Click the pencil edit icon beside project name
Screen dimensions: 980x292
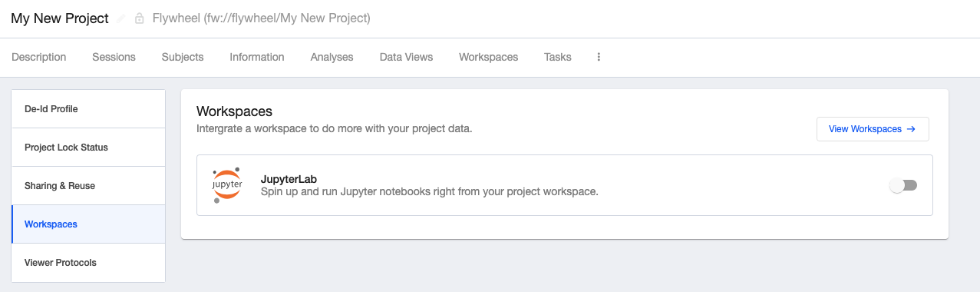click(x=121, y=18)
